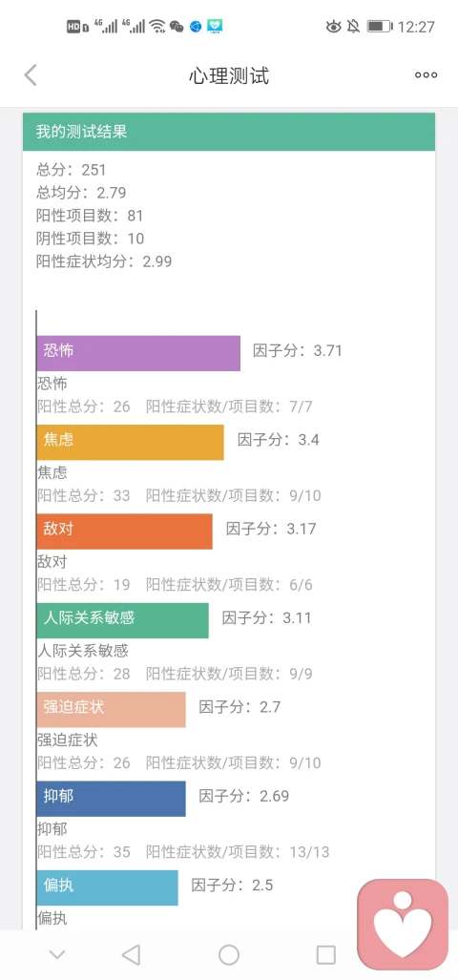Tap the recent apps square button
Viewport: 458px width, 980px height.
[x=326, y=954]
